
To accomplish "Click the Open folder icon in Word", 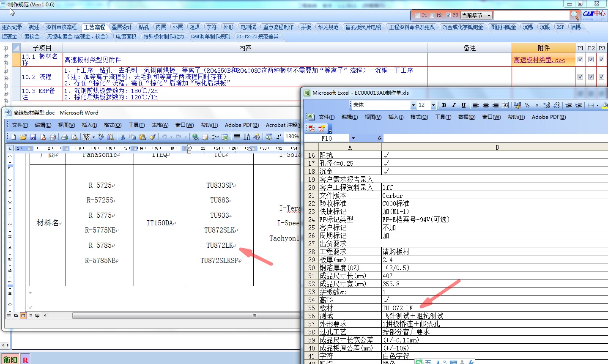I will pyautogui.click(x=23, y=137).
